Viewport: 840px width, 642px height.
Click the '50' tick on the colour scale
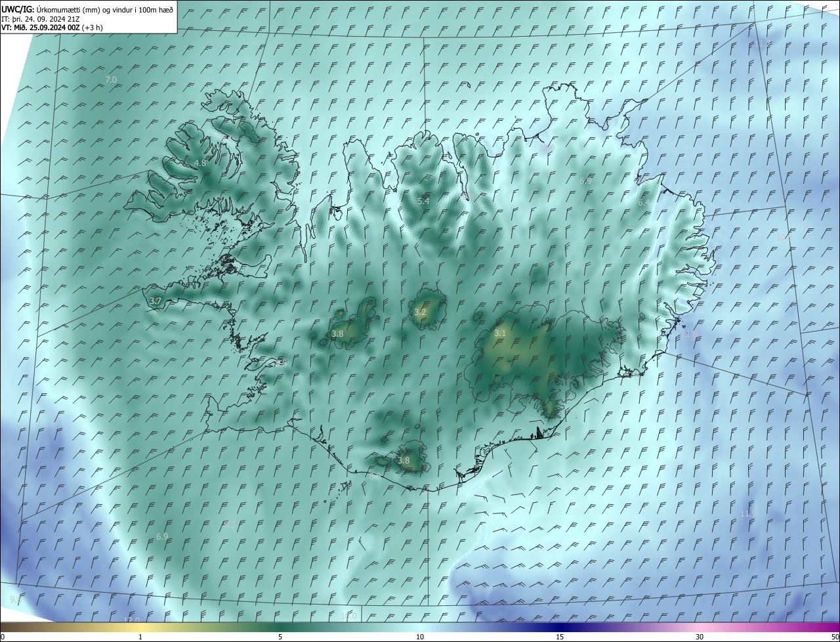835,637
